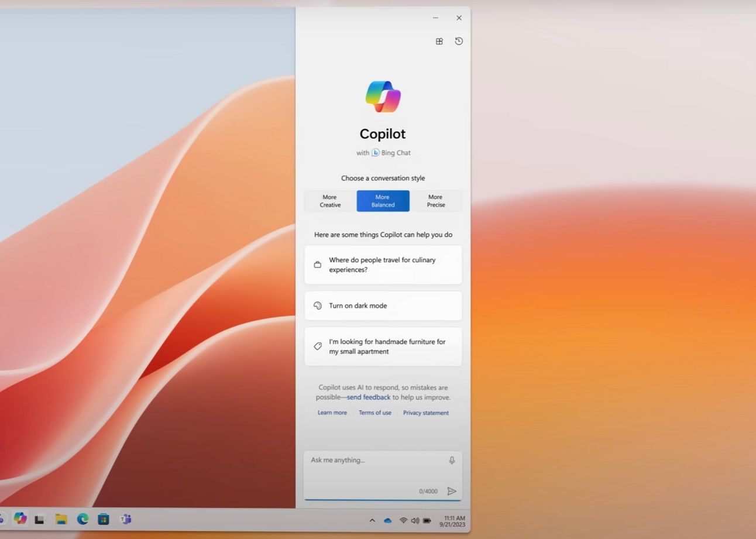Close the Copilot sidebar
This screenshot has height=539, width=756.
pos(459,18)
